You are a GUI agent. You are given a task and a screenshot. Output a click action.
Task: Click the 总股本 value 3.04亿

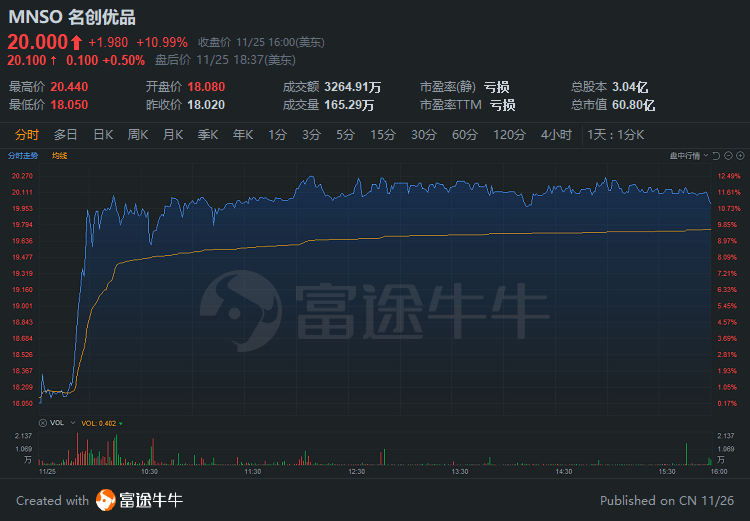tap(630, 87)
